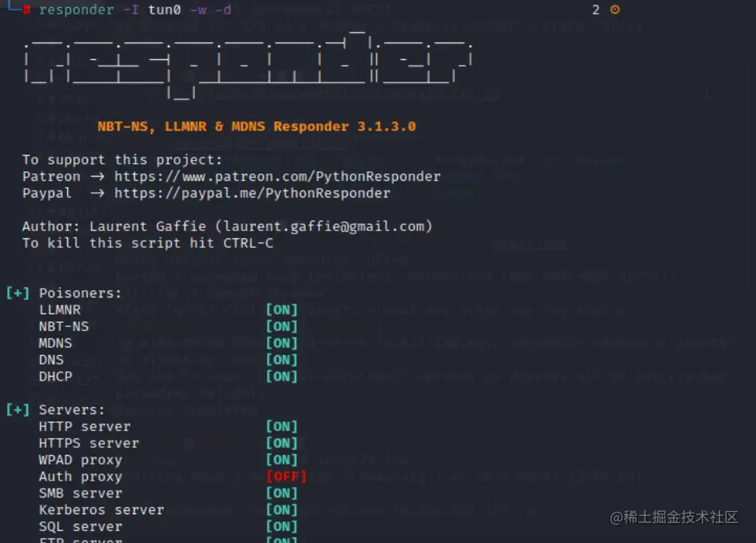Click the [ON] status next to LLMNR

pyautogui.click(x=281, y=309)
